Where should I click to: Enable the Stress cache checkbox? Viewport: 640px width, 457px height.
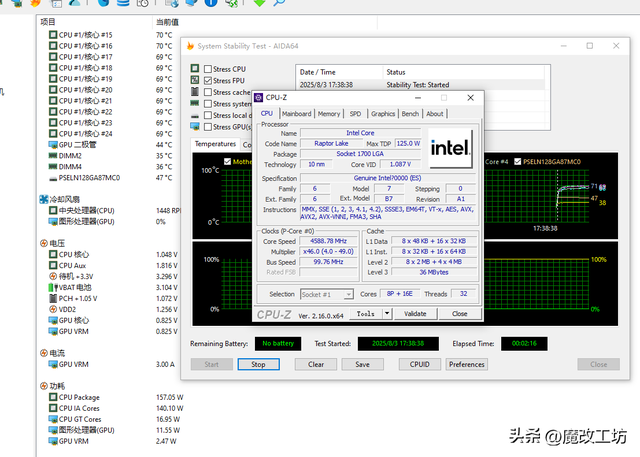point(208,92)
